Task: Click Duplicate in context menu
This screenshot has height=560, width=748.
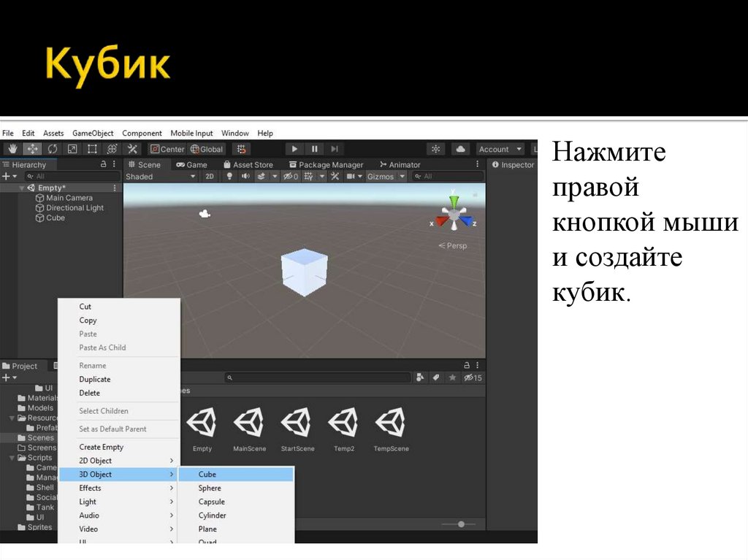Action: pyautogui.click(x=119, y=379)
